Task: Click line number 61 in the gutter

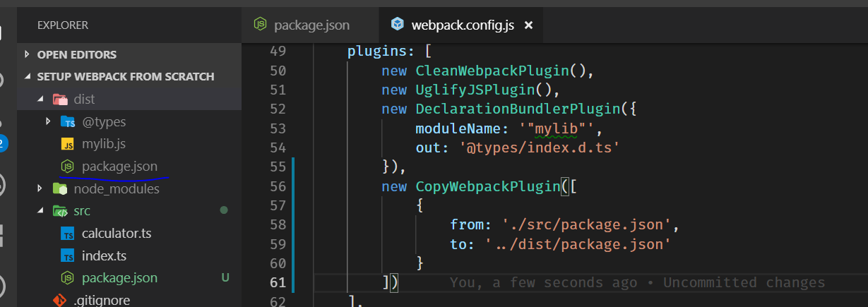Action: (x=278, y=282)
